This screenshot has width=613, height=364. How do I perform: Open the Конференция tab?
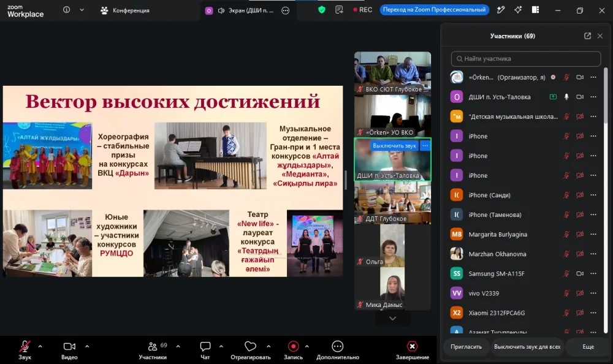[x=125, y=10]
